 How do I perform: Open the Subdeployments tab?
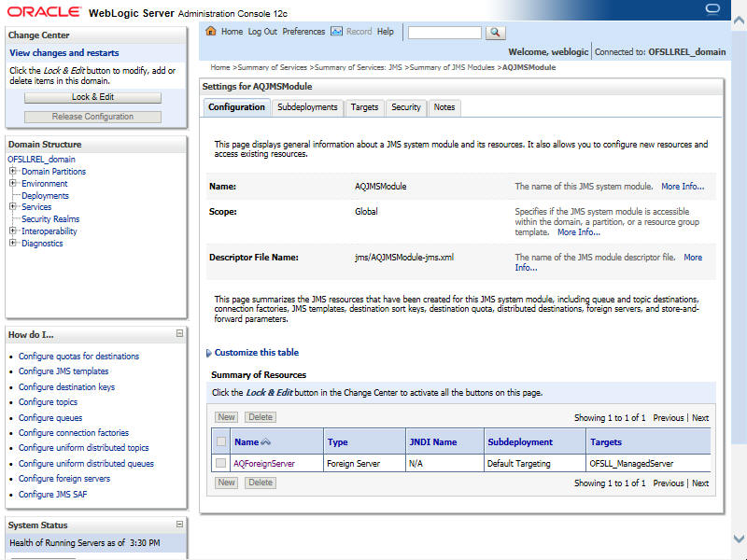307,107
